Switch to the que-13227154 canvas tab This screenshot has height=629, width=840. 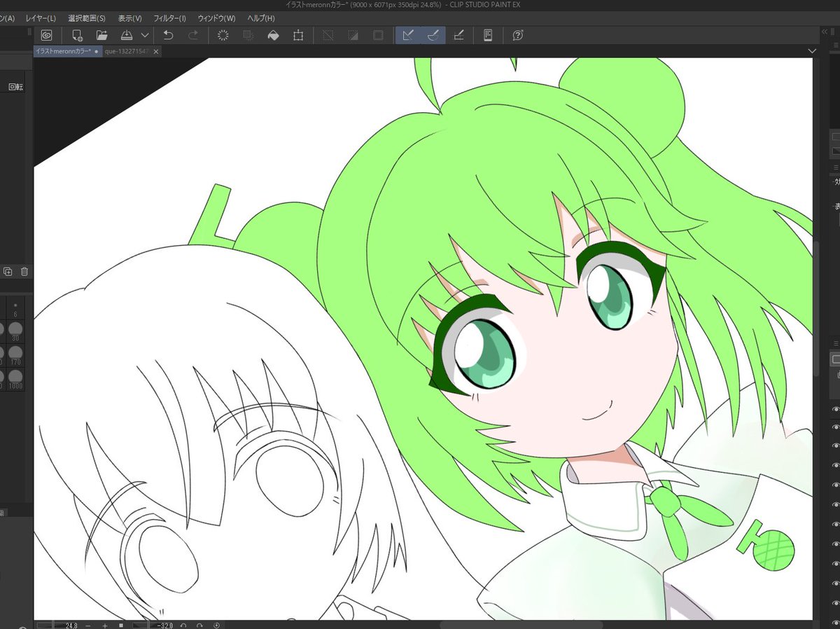pos(127,52)
